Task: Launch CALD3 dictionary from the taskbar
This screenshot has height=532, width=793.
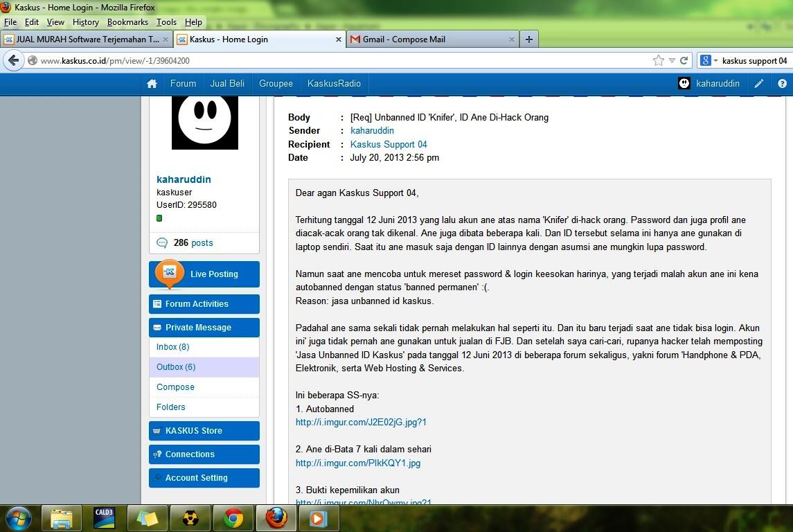Action: click(104, 518)
